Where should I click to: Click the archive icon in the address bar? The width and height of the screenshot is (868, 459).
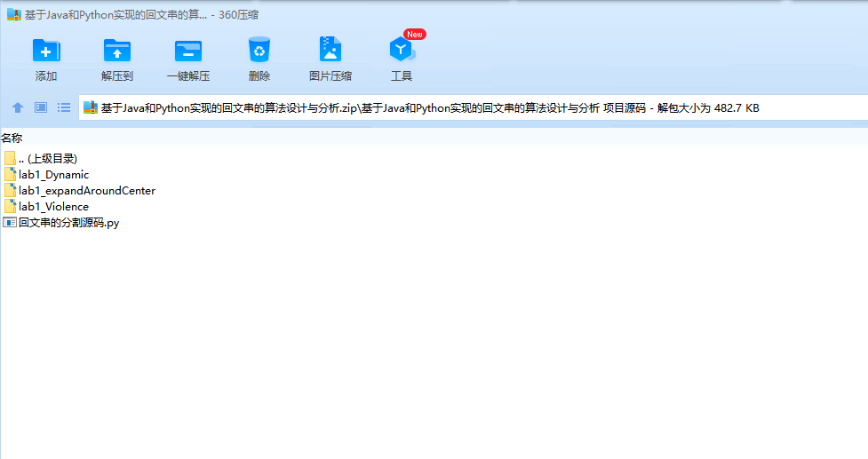coord(91,107)
